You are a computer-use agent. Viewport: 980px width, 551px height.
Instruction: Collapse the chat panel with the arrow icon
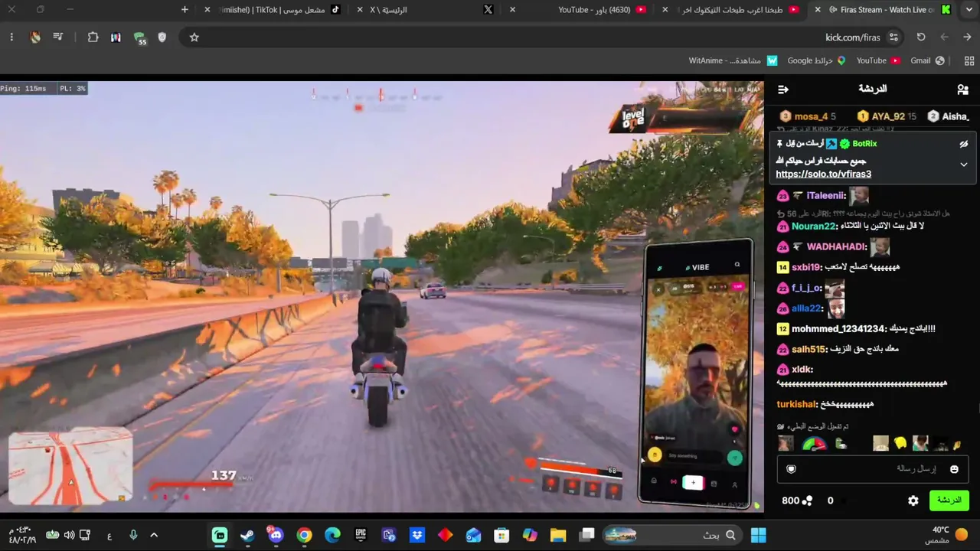pyautogui.click(x=783, y=90)
